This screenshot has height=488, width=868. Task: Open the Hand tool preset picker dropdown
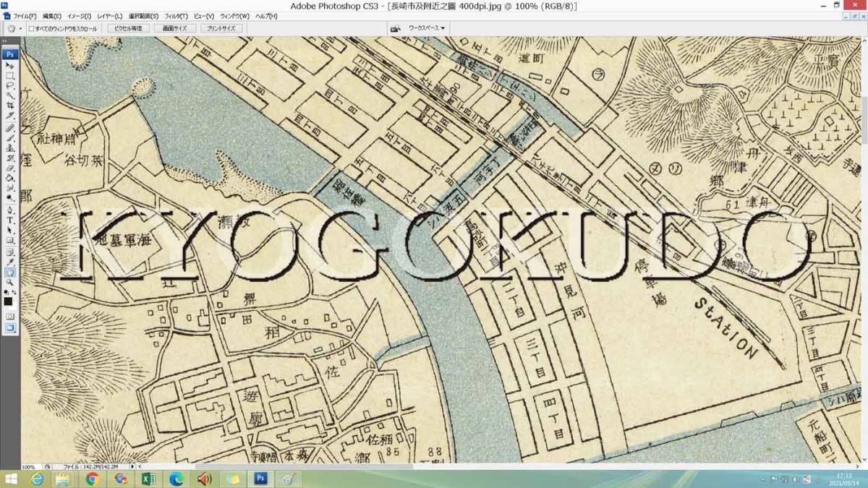coord(20,28)
